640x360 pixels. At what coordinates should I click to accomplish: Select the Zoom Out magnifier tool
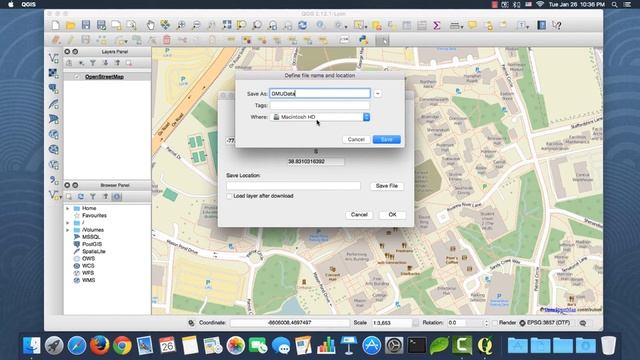point(196,25)
